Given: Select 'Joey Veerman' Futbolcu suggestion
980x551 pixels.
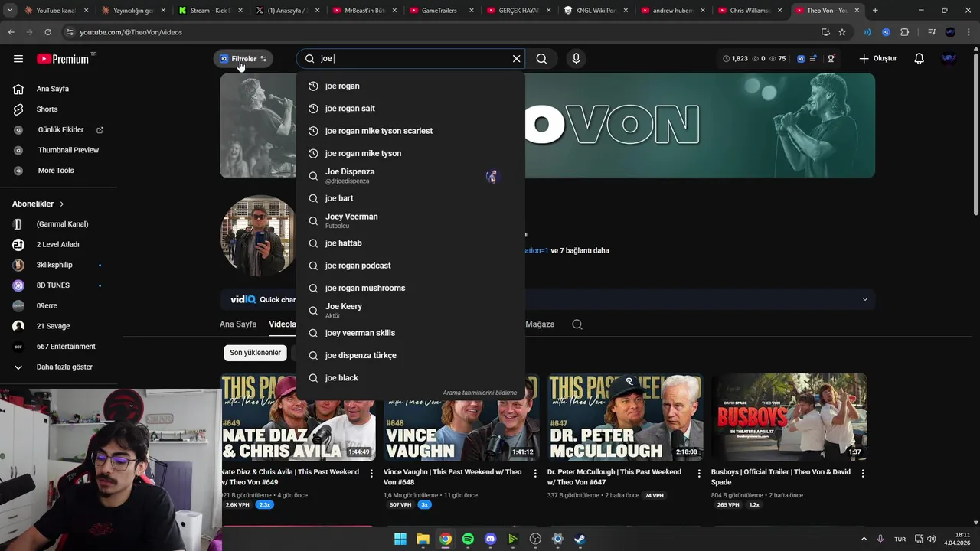Looking at the screenshot, I should (x=410, y=220).
